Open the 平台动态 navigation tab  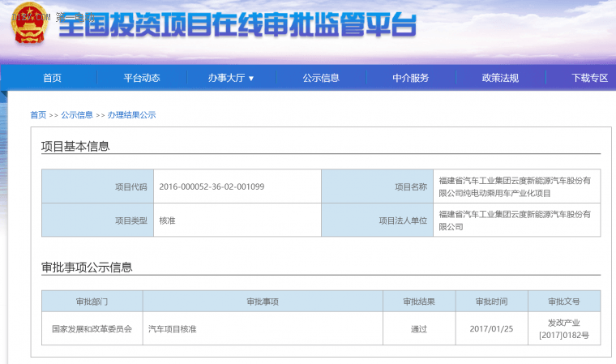pyautogui.click(x=142, y=78)
